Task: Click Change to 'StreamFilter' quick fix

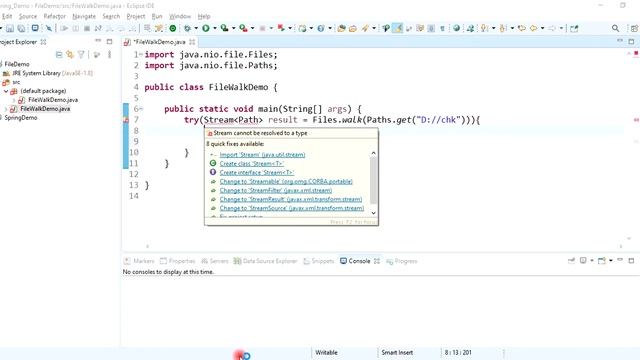Action: coord(276,191)
